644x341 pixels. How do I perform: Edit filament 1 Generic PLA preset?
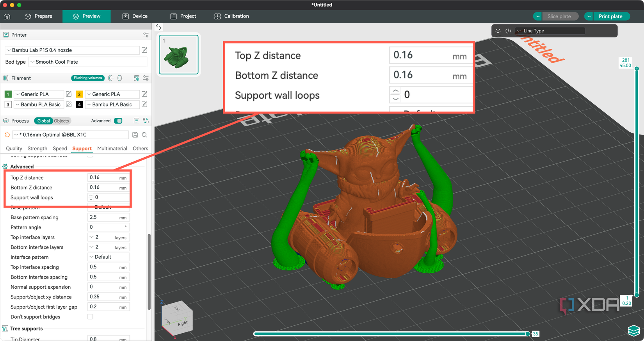69,94
